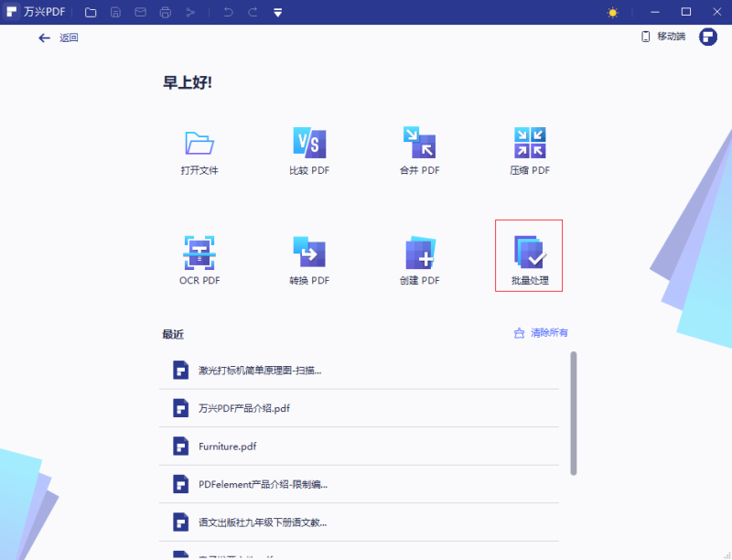Click the email icon in the toolbar
Viewport: 732px width, 560px height.
[x=139, y=12]
